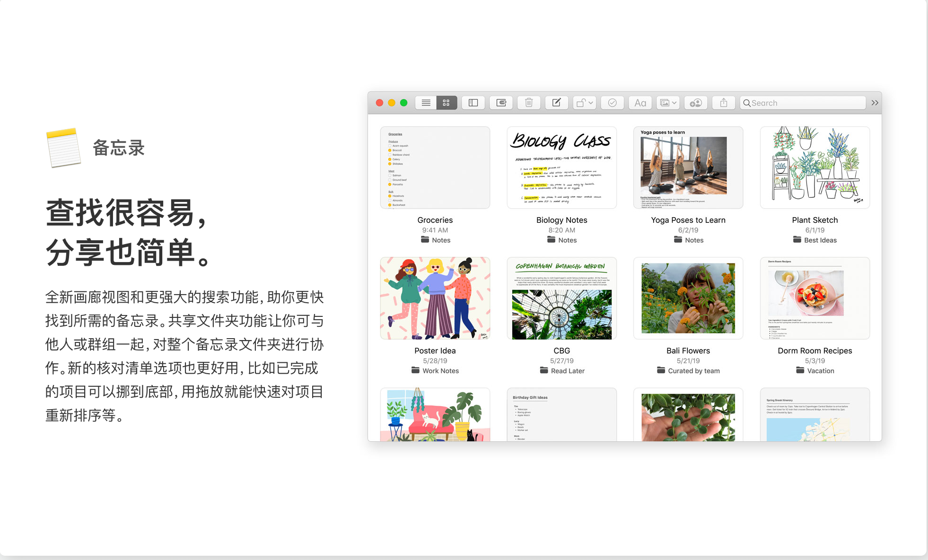928x560 pixels.
Task: Click the Best Ideas folder label
Action: coord(820,240)
